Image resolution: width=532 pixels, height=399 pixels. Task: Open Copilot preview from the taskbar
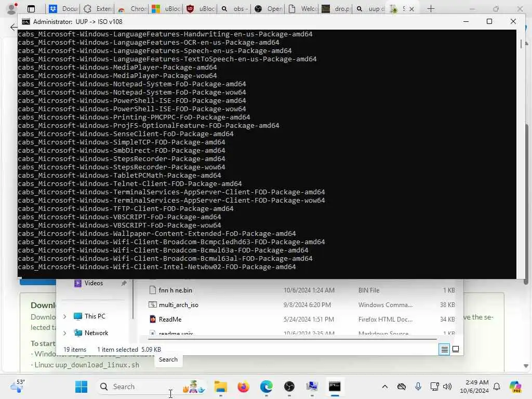tap(515, 387)
